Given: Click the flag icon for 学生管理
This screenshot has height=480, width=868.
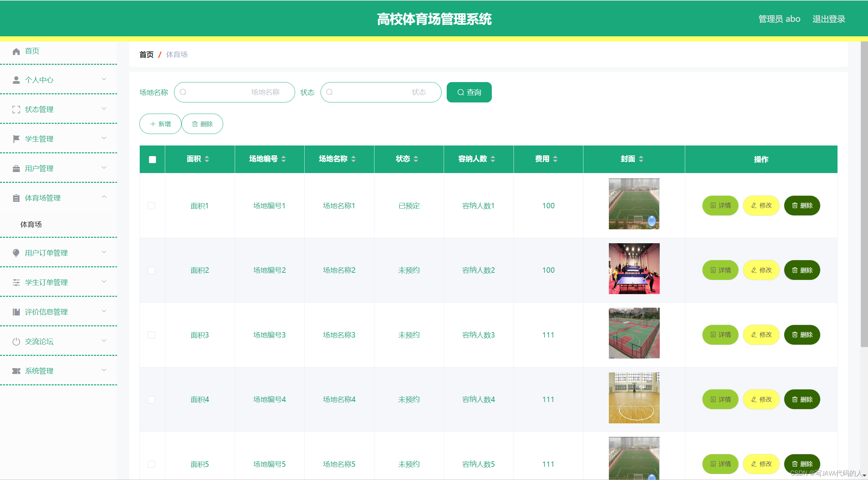Looking at the screenshot, I should 16,139.
